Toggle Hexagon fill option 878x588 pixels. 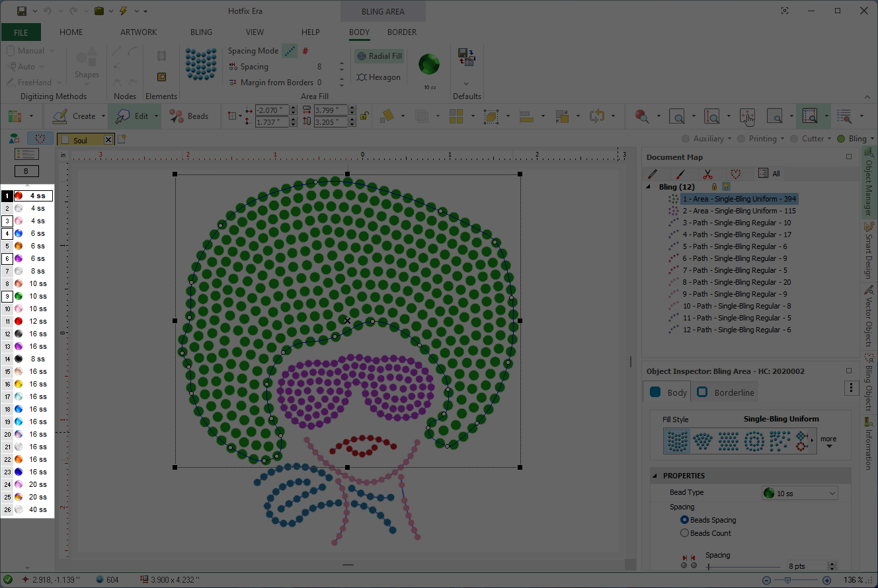pos(378,77)
